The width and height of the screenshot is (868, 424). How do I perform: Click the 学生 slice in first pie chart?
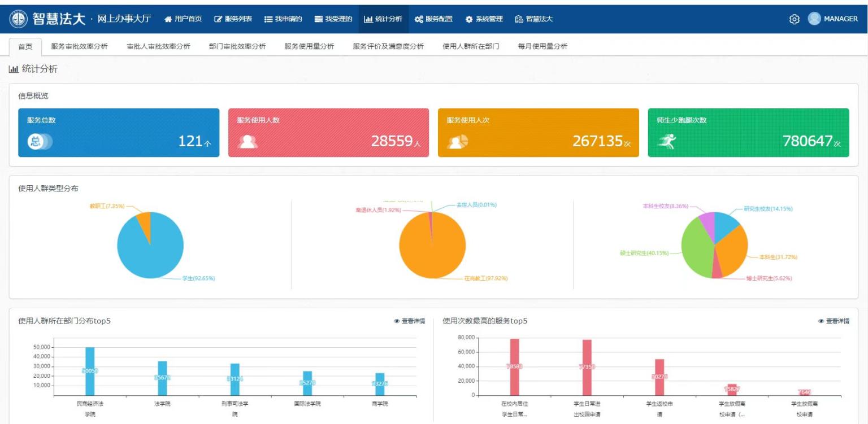click(x=150, y=251)
